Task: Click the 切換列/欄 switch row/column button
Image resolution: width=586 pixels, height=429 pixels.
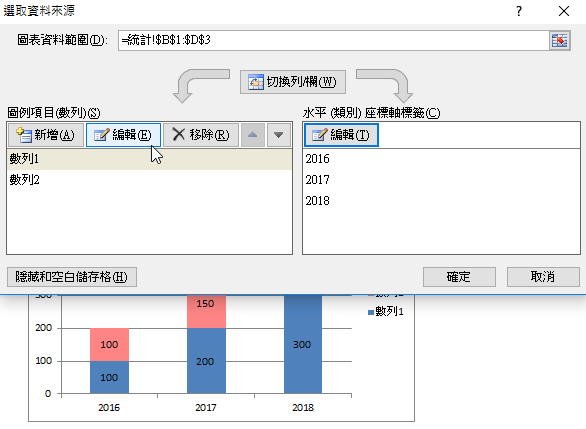Action: click(293, 82)
